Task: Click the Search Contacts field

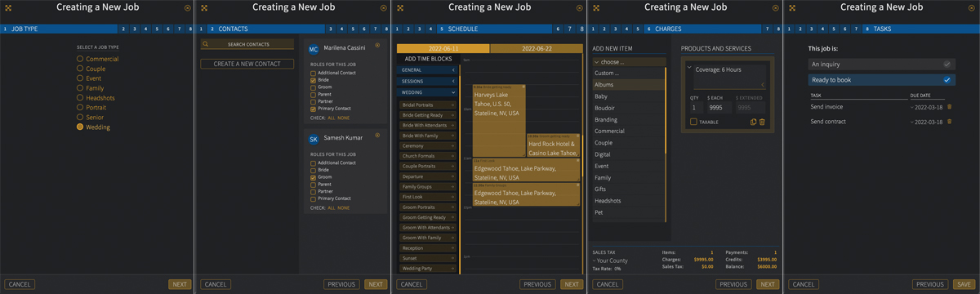Action: tap(247, 44)
